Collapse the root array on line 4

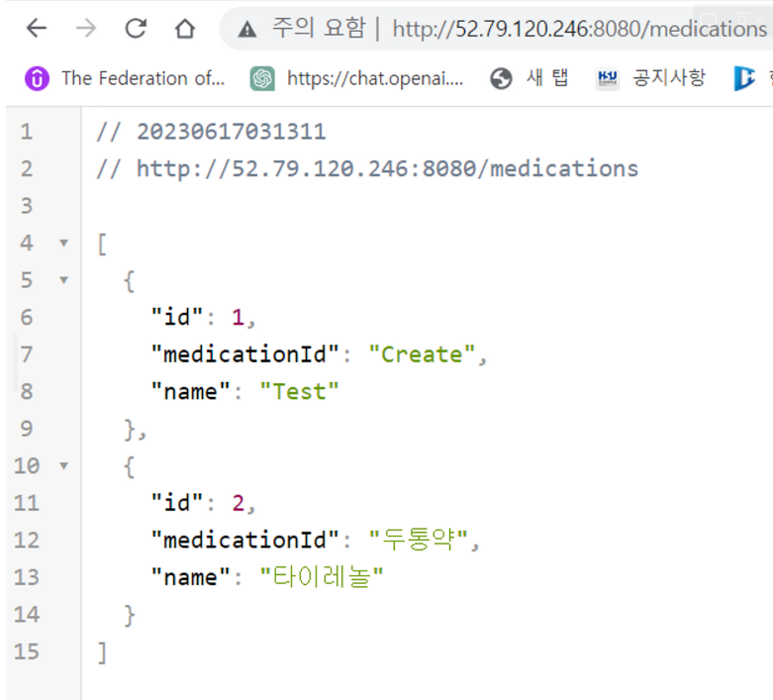(63, 243)
